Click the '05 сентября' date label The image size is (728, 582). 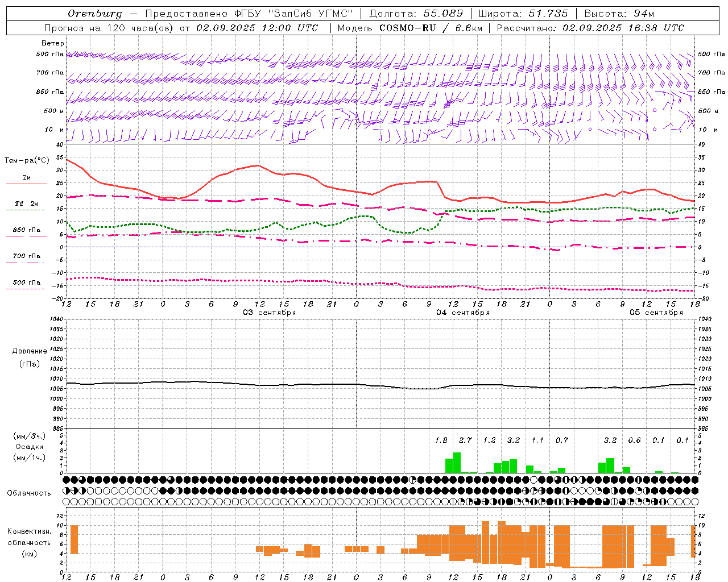(x=656, y=313)
